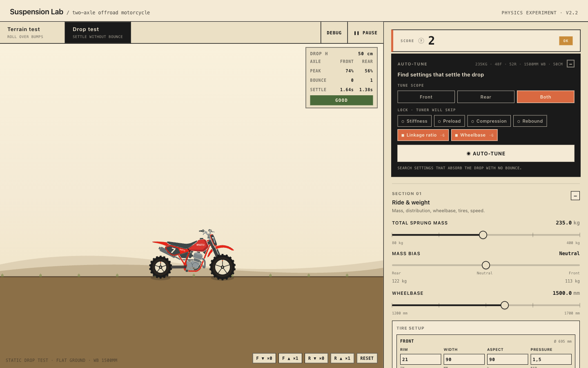Adjust the Total sprung mass slider handle
Viewport: 588px width, 368px height.
tap(483, 235)
